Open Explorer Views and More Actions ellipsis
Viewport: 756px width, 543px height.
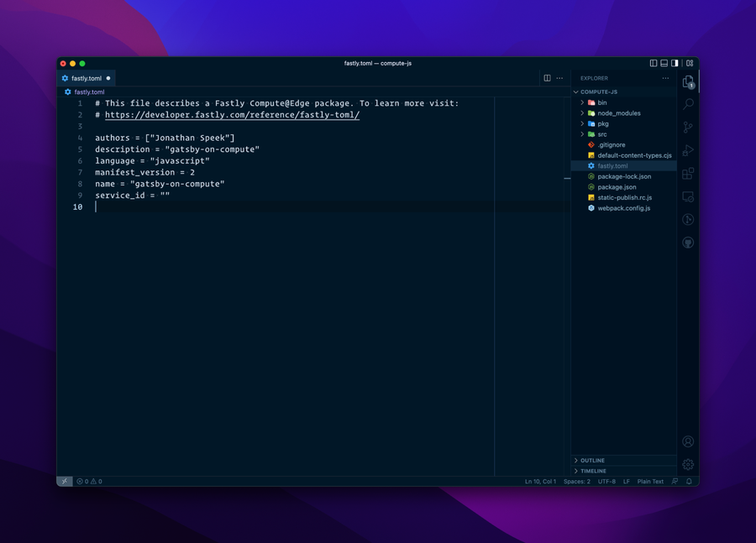[665, 78]
